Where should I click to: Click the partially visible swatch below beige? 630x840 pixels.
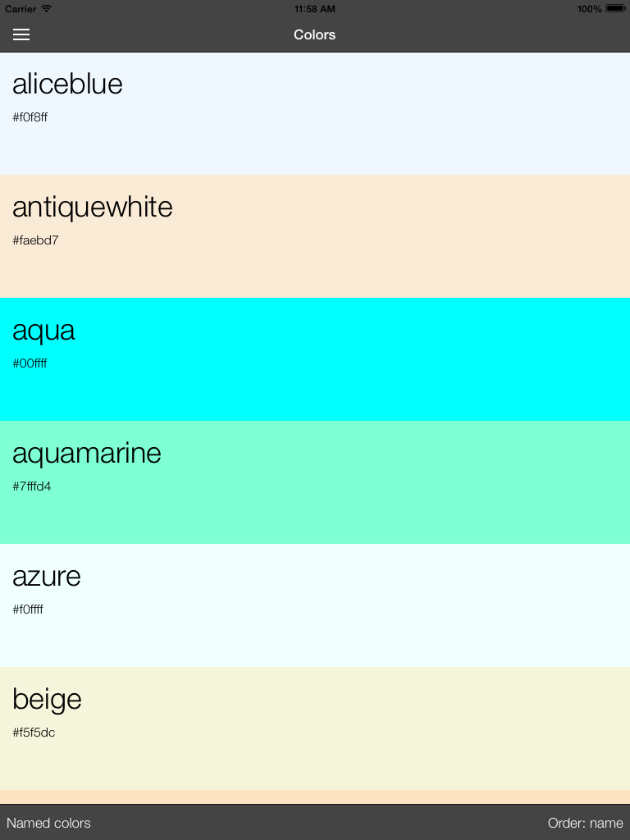click(315, 797)
